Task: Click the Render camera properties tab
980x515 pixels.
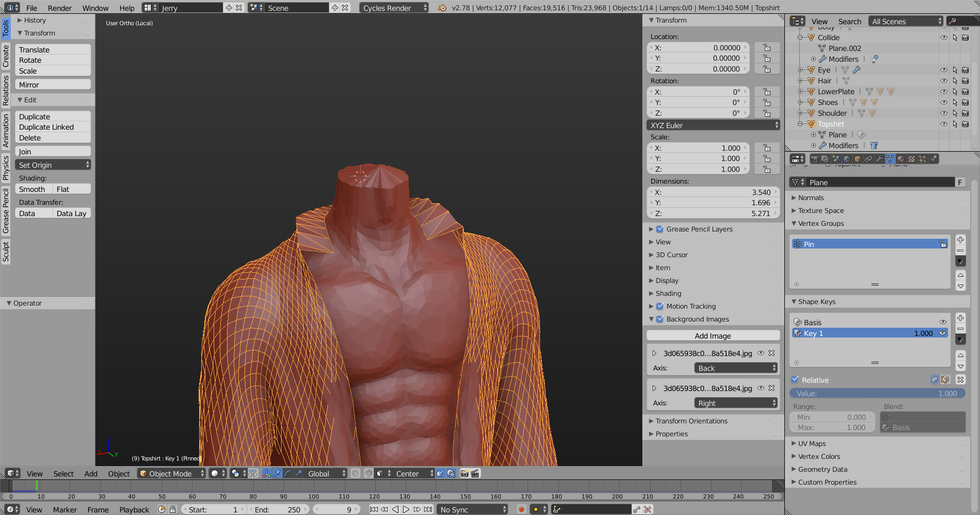Action: tap(814, 159)
